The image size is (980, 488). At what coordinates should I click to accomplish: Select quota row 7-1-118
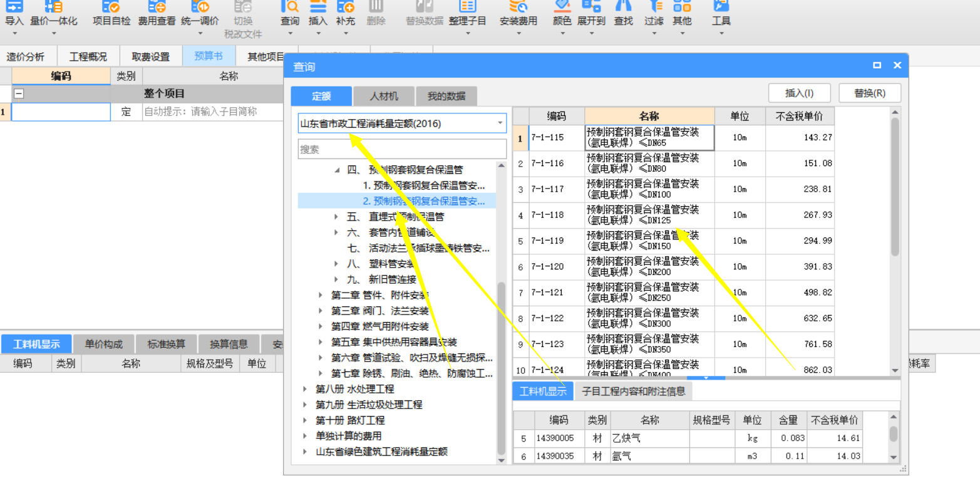coord(673,215)
